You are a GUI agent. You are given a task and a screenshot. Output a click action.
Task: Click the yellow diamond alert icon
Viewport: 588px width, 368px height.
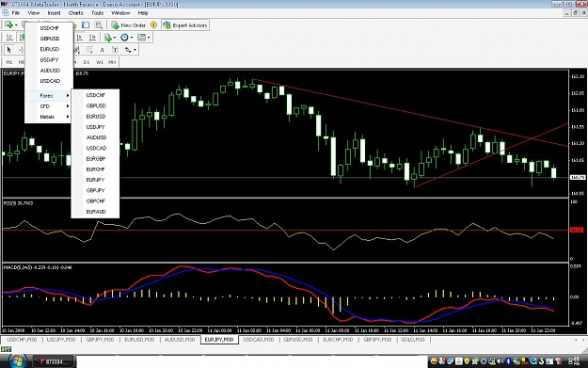(x=153, y=25)
